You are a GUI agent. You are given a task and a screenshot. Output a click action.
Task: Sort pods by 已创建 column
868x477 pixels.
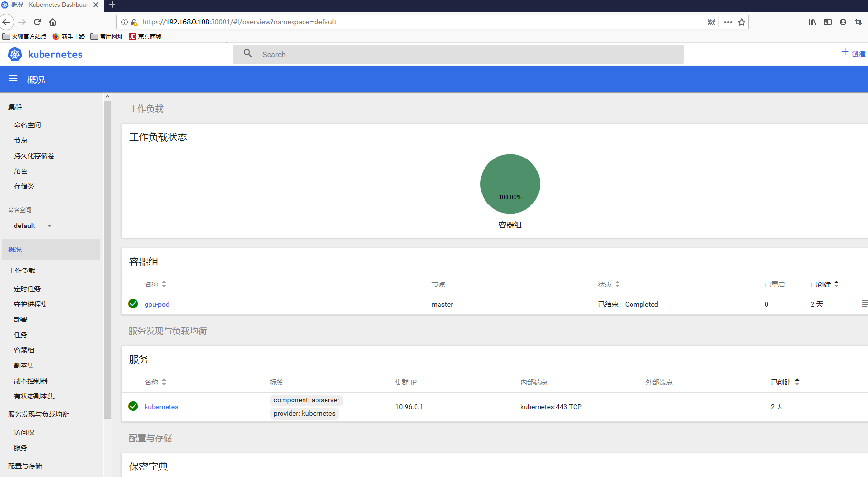click(824, 284)
